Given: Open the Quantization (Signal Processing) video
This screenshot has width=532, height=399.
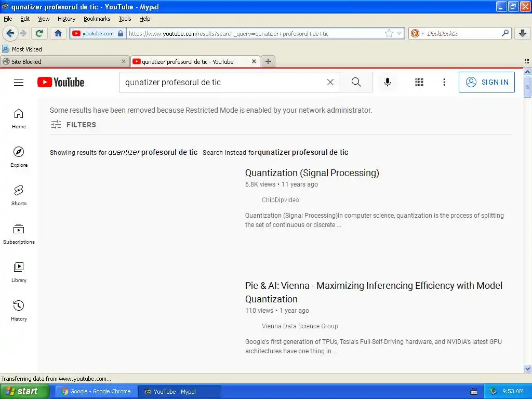Looking at the screenshot, I should pos(312,172).
